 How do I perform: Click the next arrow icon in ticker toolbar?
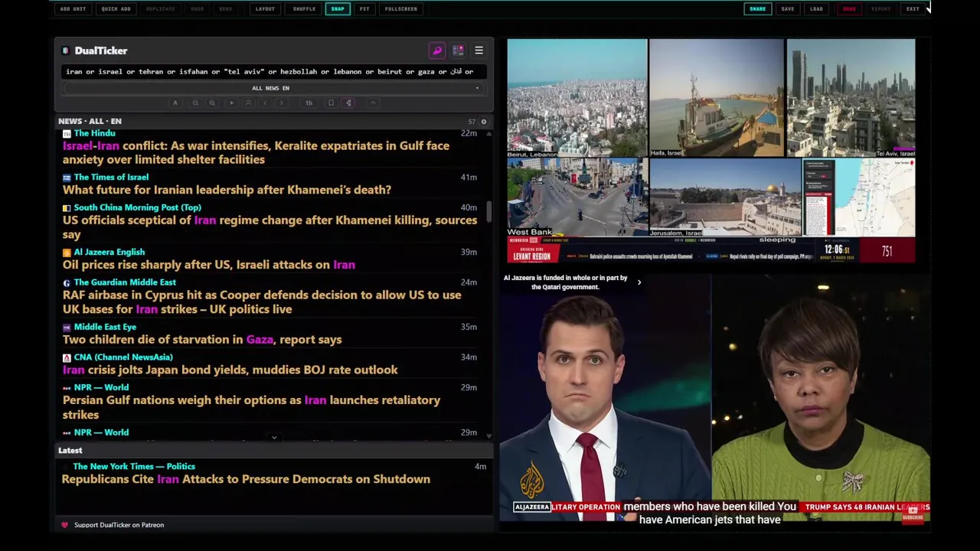[281, 103]
